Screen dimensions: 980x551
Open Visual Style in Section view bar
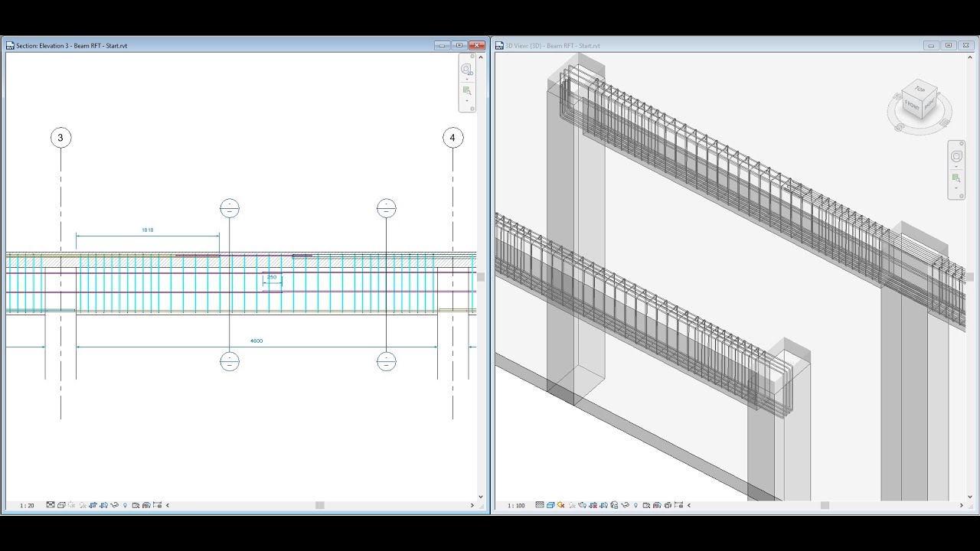pos(61,505)
